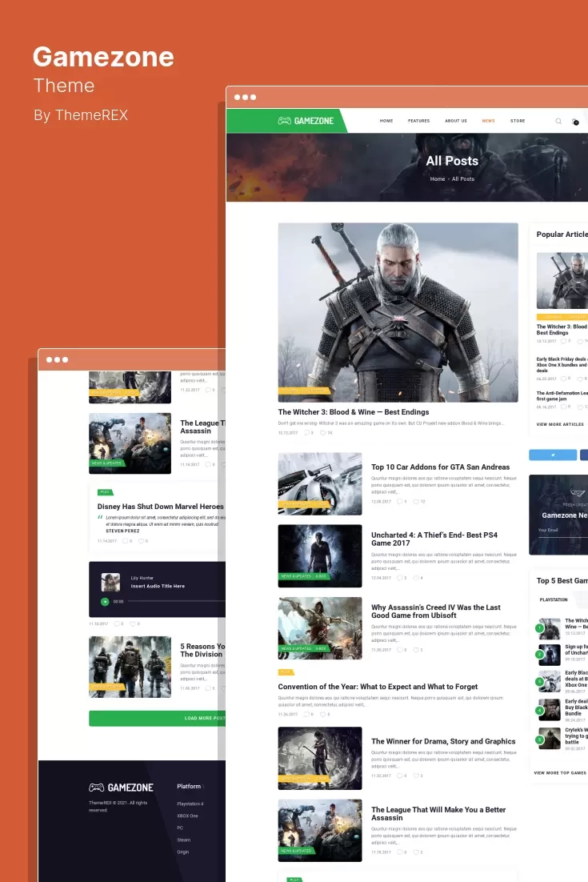Click heart icon under Witcher 3 main post
Viewport: 588px width, 882px height.
tap(322, 432)
